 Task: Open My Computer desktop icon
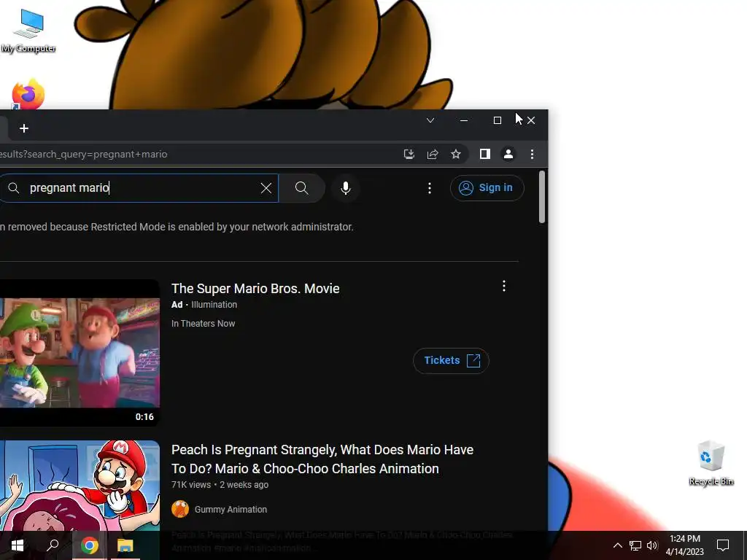click(x=28, y=30)
